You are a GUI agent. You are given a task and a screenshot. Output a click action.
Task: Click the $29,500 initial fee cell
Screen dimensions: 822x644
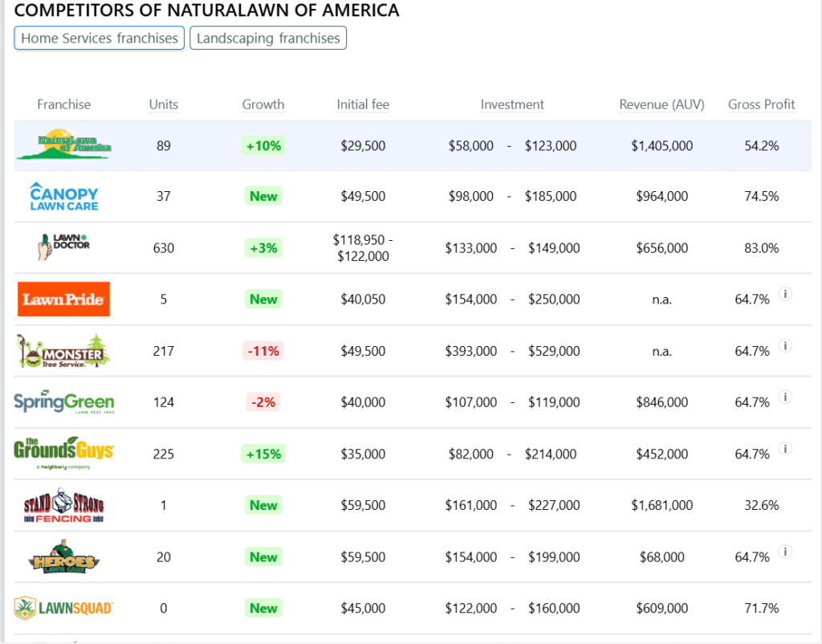tap(363, 146)
